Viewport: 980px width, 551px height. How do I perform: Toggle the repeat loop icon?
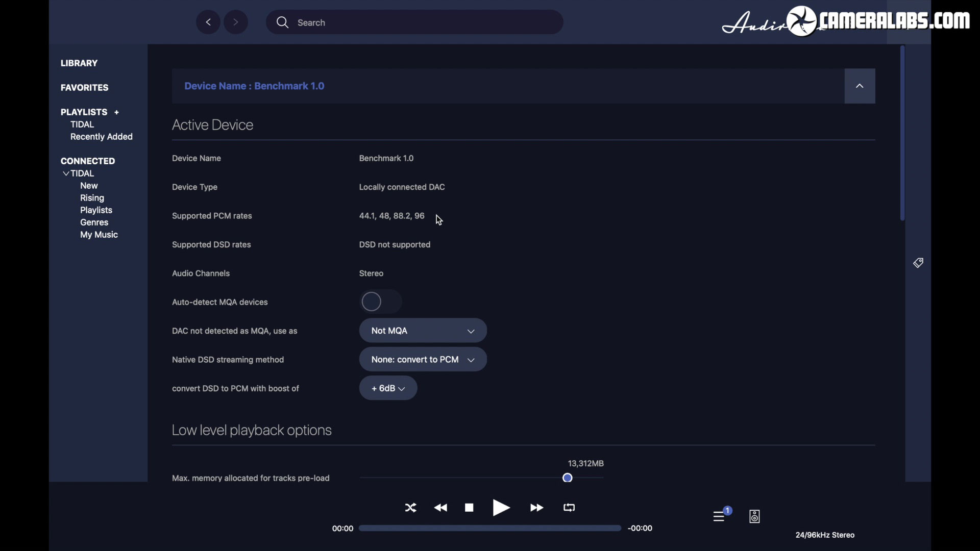pyautogui.click(x=569, y=508)
